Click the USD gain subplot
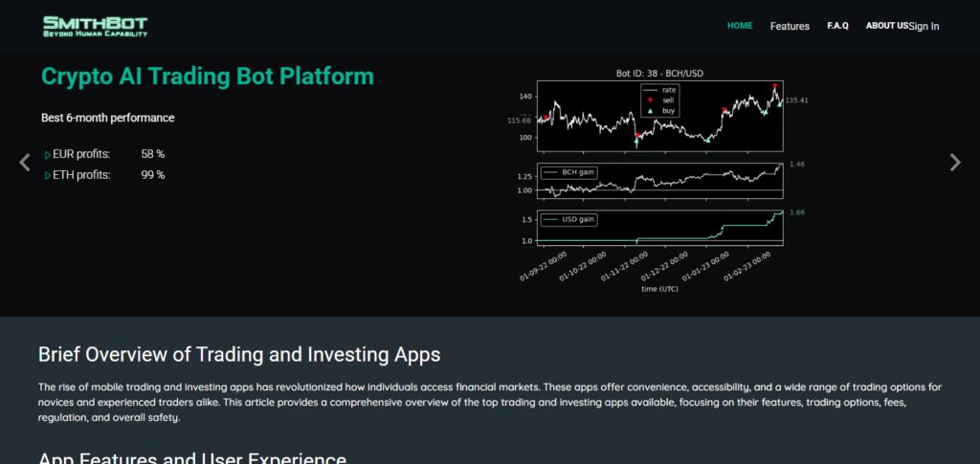Viewport: 980px width, 464px height. (x=660, y=228)
